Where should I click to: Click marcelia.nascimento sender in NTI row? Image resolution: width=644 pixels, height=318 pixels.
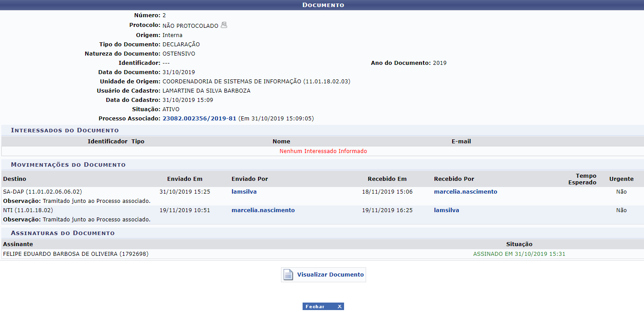[263, 210]
